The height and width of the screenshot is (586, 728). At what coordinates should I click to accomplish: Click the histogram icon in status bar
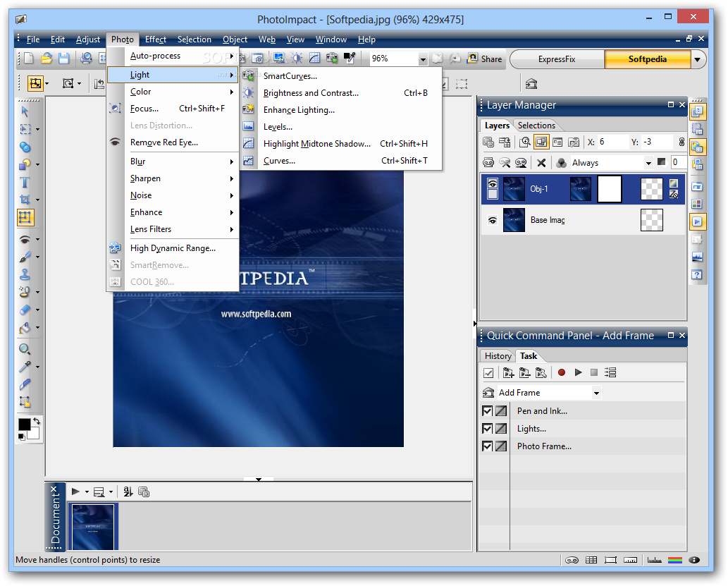coord(654,560)
